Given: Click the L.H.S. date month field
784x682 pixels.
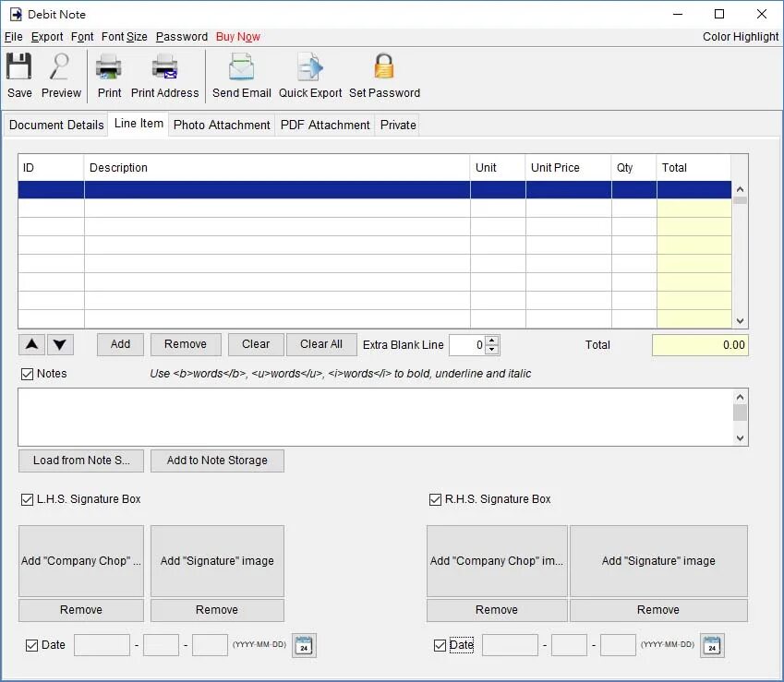Looking at the screenshot, I should [161, 645].
